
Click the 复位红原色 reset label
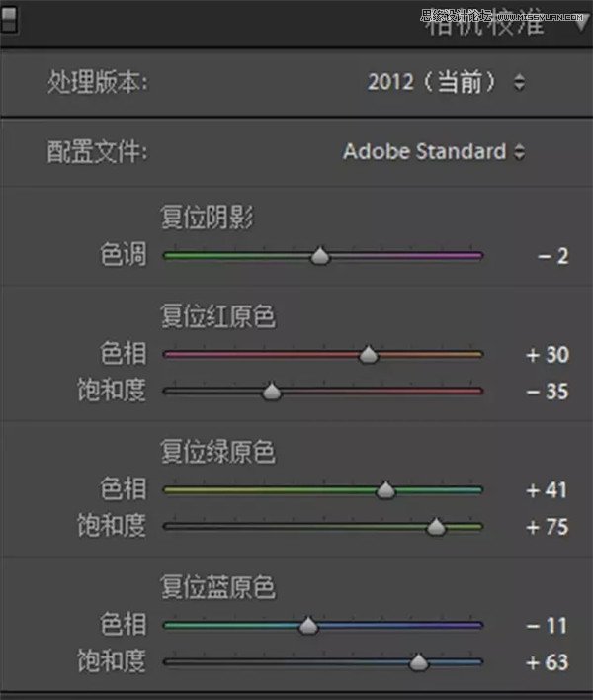click(x=217, y=316)
